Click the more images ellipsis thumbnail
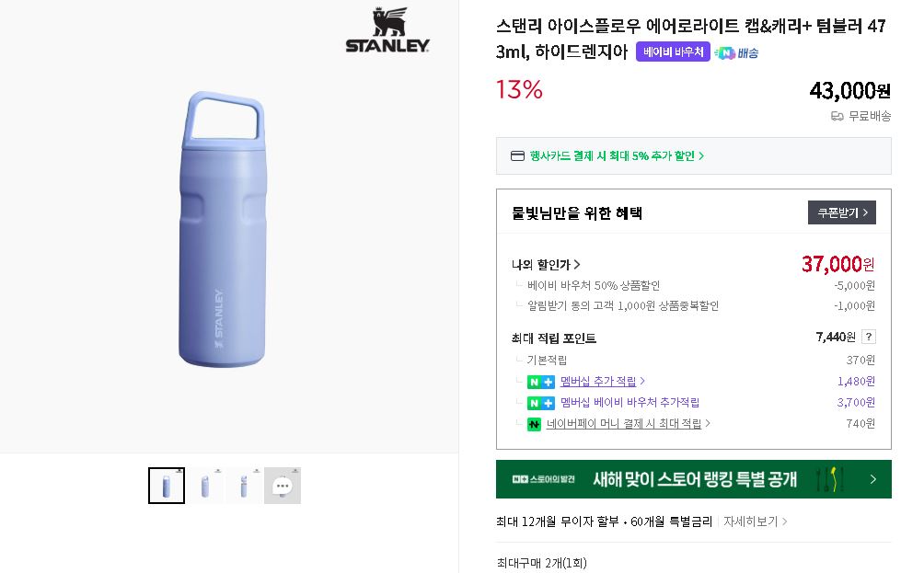The width and height of the screenshot is (924, 573). pos(283,486)
